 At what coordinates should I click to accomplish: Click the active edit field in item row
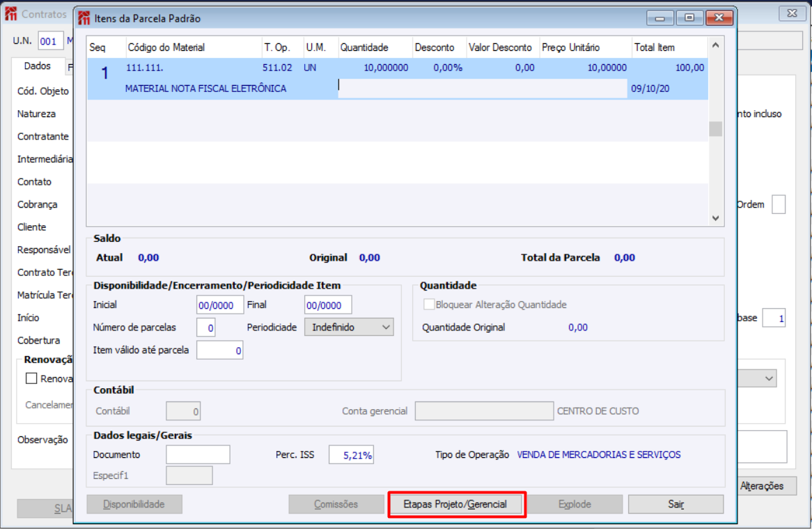482,88
